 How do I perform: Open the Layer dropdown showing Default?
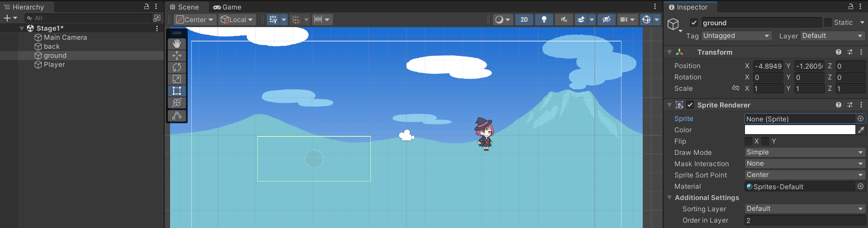click(833, 36)
